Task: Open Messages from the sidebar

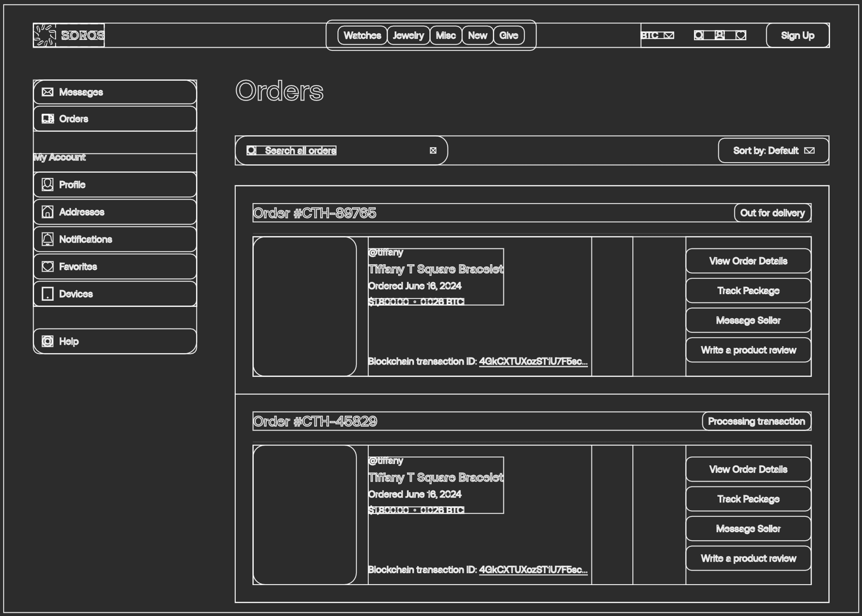Action: [115, 92]
